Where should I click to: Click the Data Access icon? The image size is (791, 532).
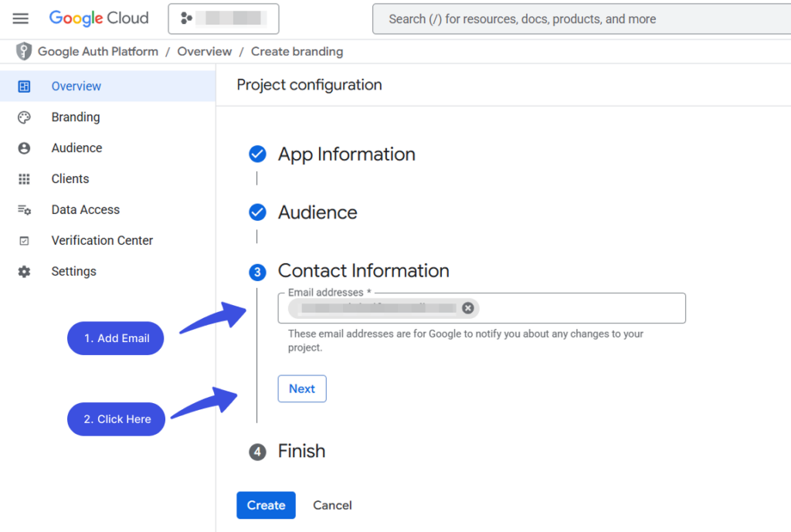pyautogui.click(x=24, y=209)
